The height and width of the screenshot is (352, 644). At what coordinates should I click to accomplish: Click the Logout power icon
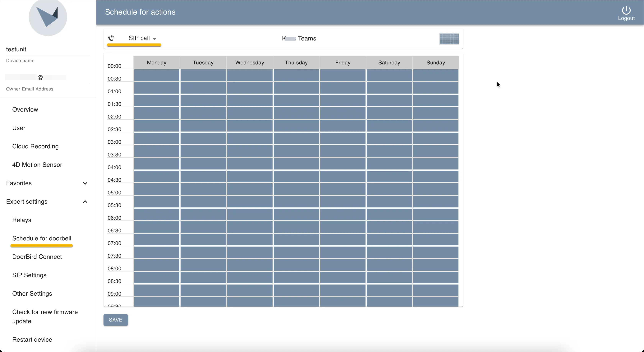pos(626,10)
